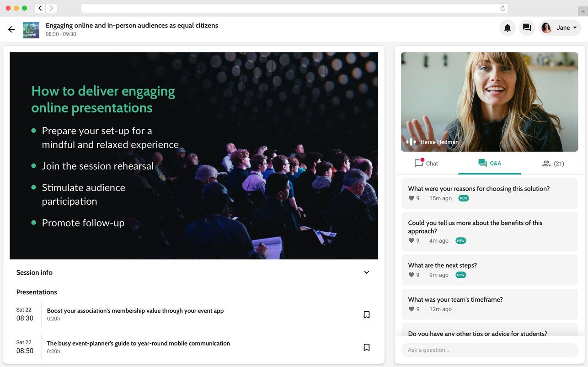Like the 'What are the next steps?' question

click(411, 275)
